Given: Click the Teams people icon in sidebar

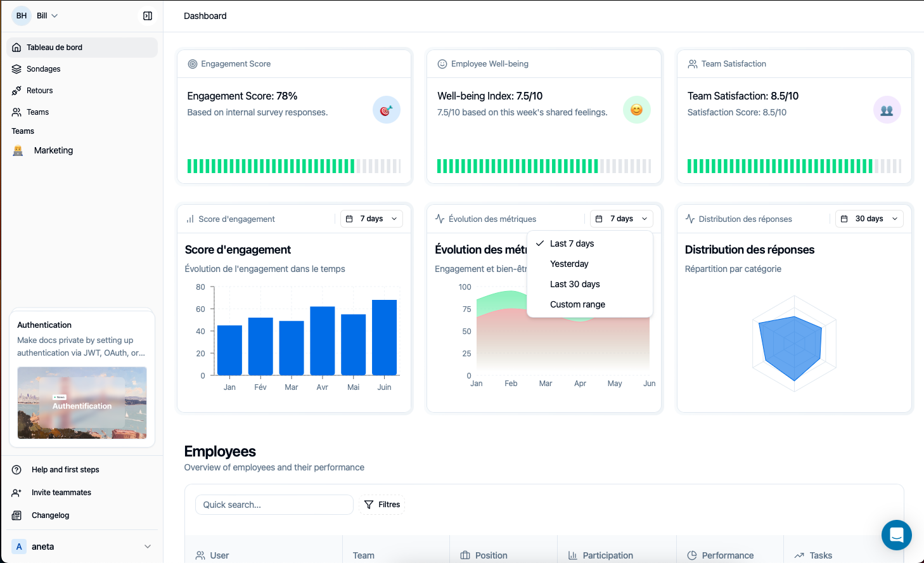Looking at the screenshot, I should click(x=16, y=112).
